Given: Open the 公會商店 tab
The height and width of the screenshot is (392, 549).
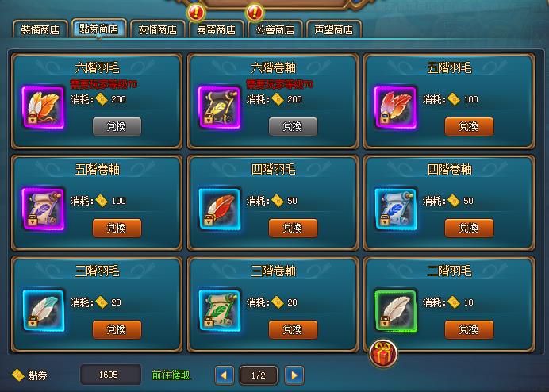Looking at the screenshot, I should (274, 29).
